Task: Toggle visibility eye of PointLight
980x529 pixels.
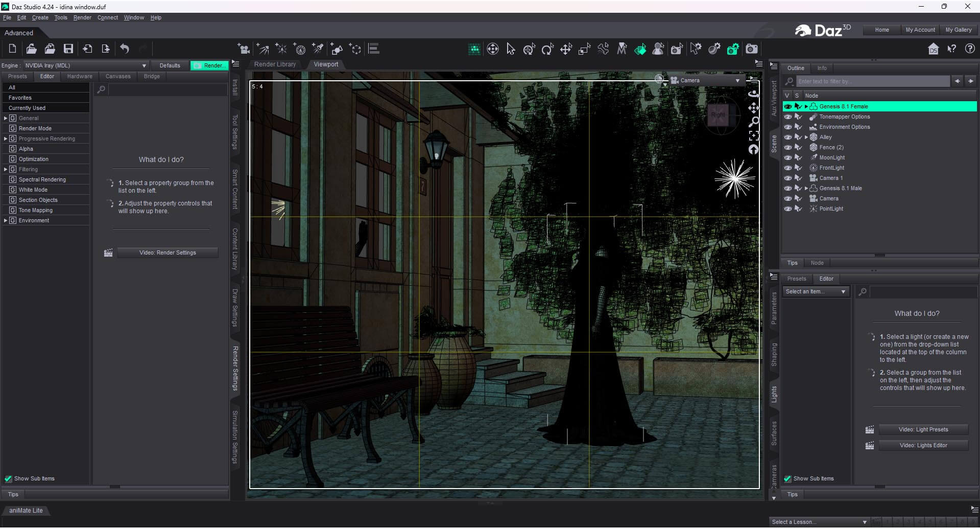Action: click(788, 209)
